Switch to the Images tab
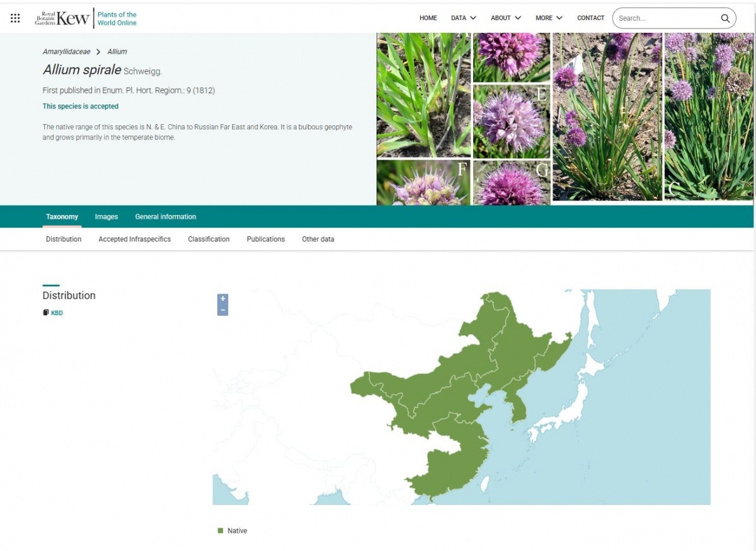Screen dimensions: 756x551 tap(106, 217)
